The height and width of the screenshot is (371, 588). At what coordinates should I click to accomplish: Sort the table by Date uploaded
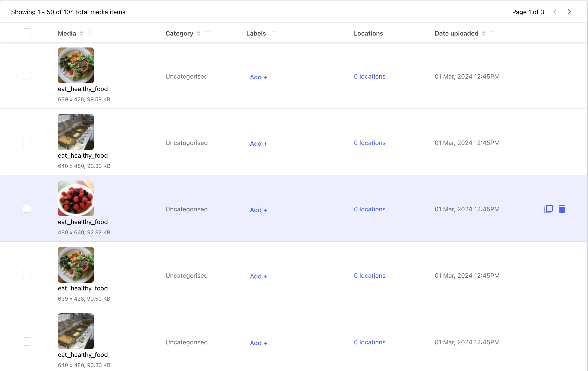484,33
